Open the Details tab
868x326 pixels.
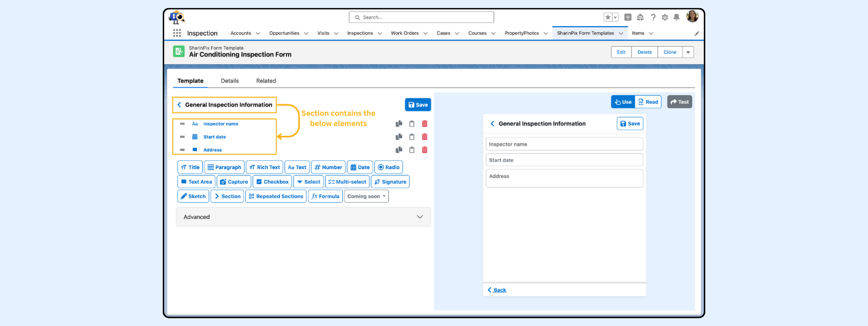[x=229, y=81]
